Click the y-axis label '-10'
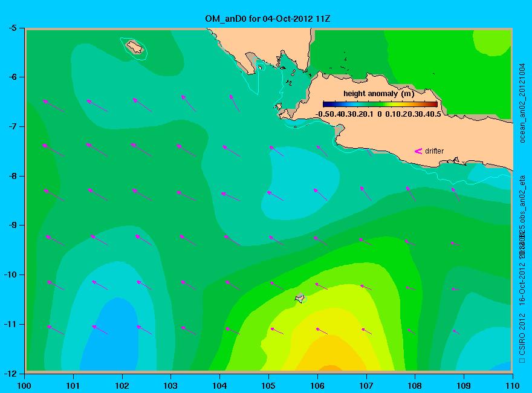 10,274
